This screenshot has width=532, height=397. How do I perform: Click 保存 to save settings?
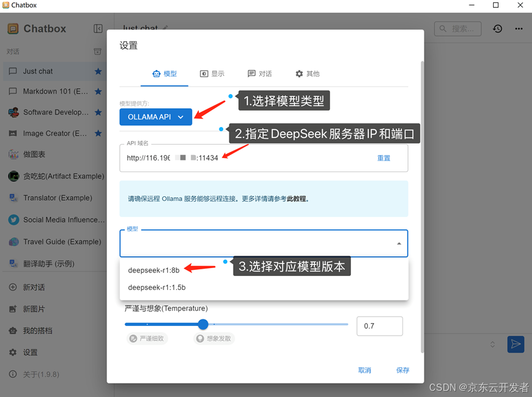click(x=402, y=370)
